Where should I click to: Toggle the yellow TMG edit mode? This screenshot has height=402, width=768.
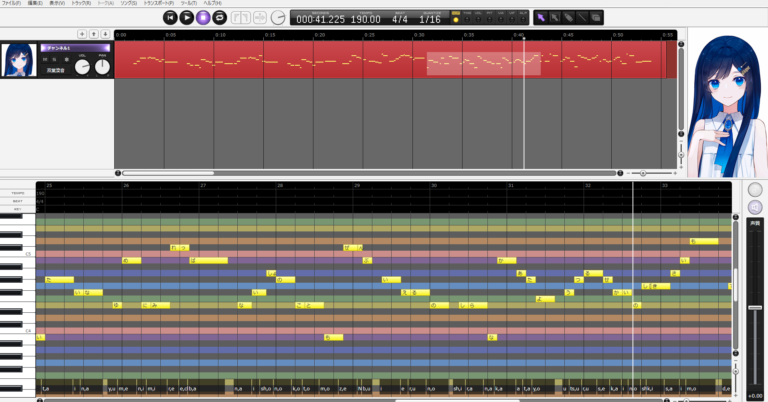pos(456,20)
